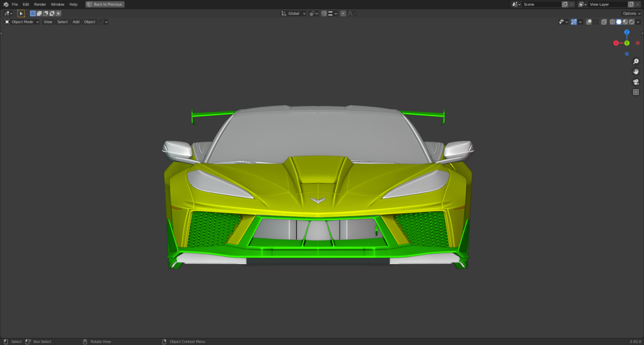The height and width of the screenshot is (345, 644).
Task: Open the gizmo options arrow
Action: (580, 22)
